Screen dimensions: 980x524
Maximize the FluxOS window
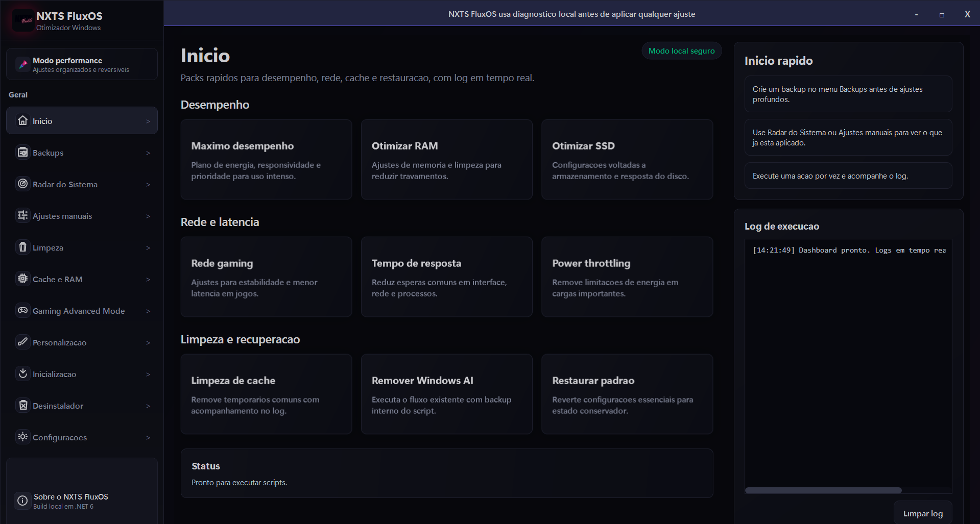pos(942,14)
